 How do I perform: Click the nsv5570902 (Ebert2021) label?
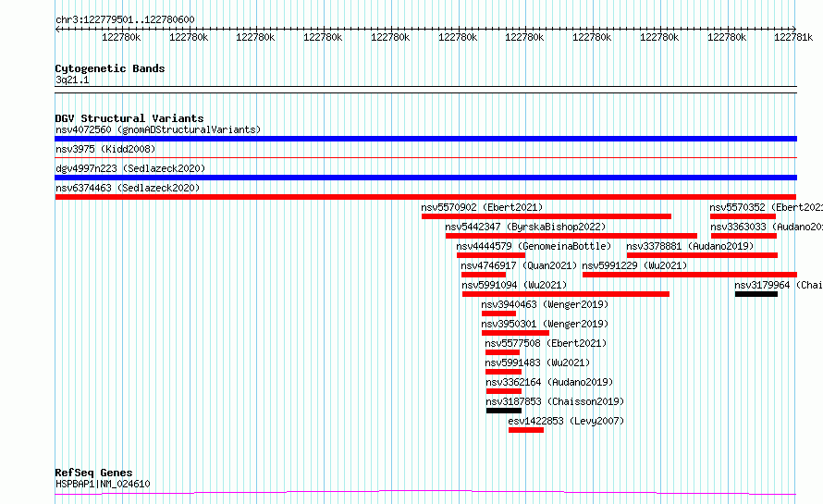(482, 207)
